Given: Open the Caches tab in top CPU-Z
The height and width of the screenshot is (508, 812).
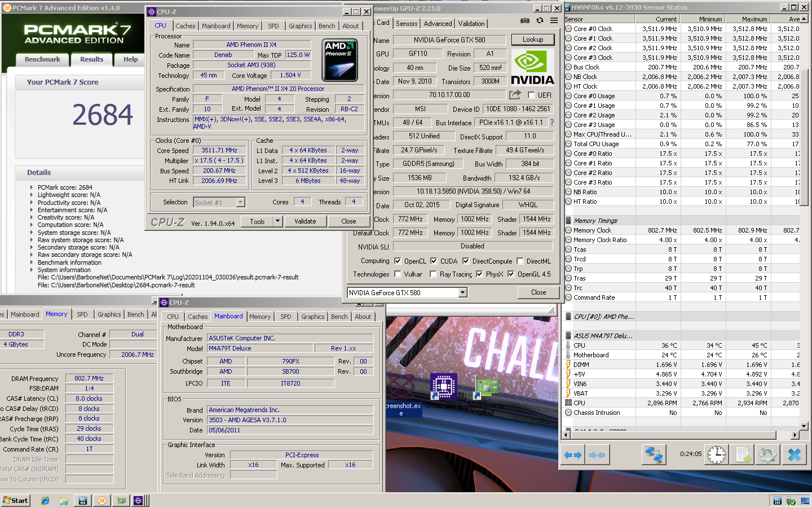Looking at the screenshot, I should pyautogui.click(x=186, y=26).
